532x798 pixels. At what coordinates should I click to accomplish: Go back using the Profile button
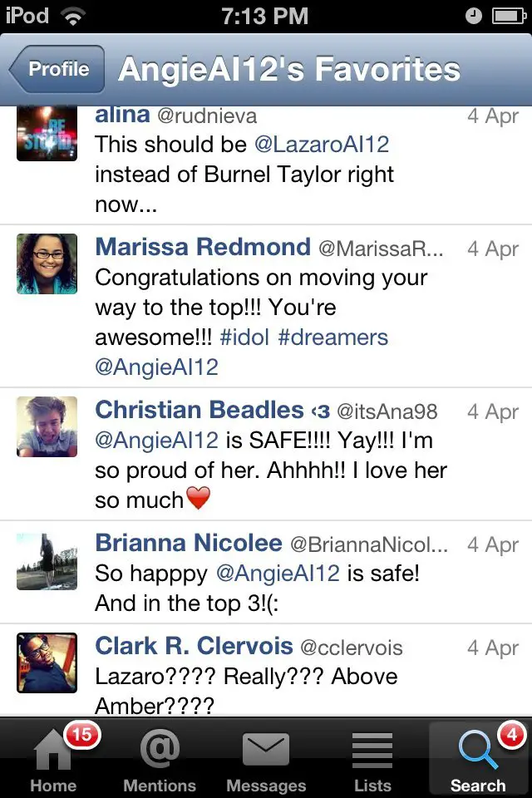pos(57,69)
